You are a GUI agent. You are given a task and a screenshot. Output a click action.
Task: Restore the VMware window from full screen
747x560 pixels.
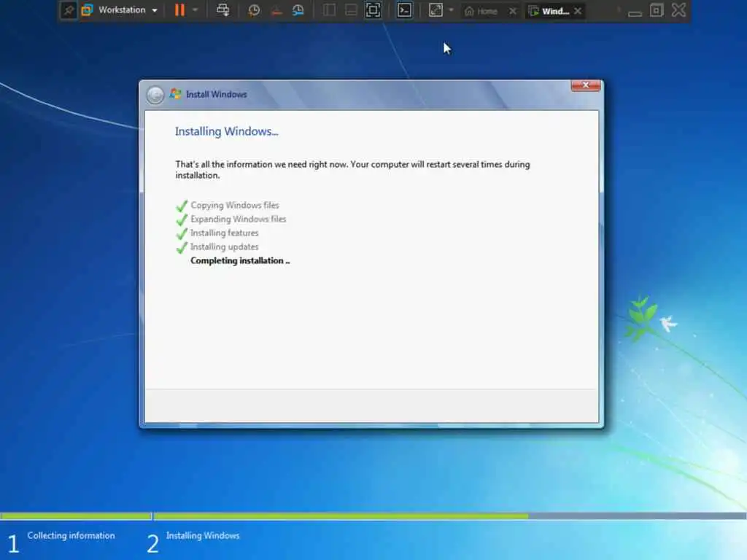(x=657, y=10)
